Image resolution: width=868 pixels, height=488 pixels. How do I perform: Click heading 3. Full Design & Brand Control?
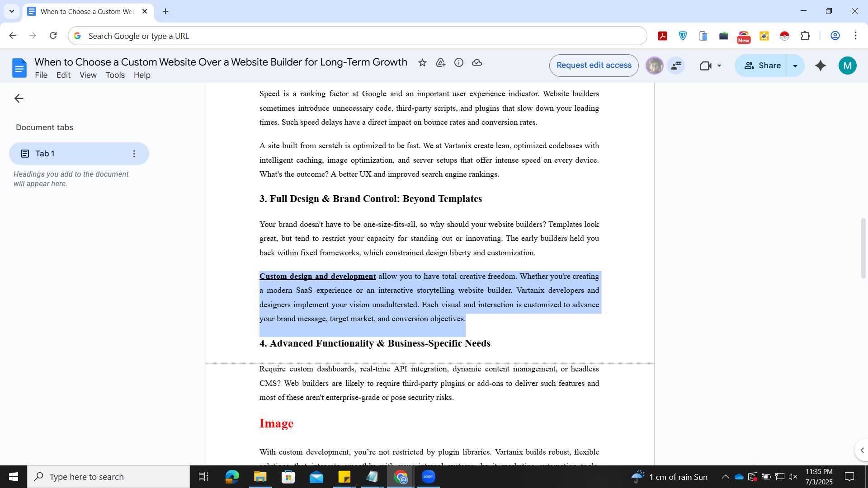(370, 199)
